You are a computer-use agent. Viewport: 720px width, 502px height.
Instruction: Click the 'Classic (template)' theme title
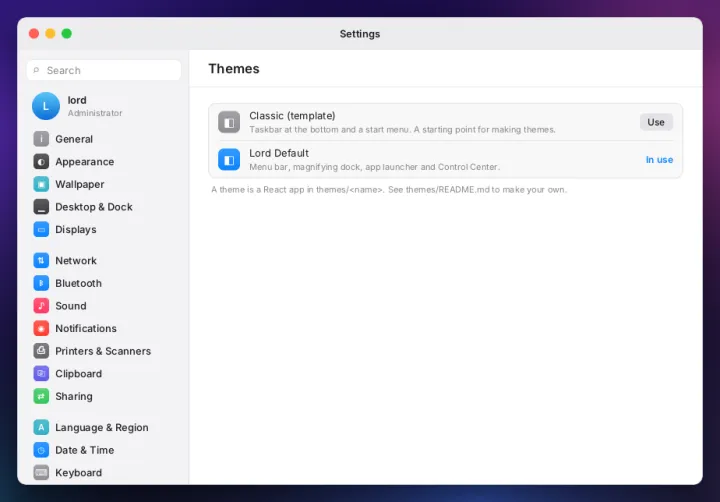(x=292, y=116)
